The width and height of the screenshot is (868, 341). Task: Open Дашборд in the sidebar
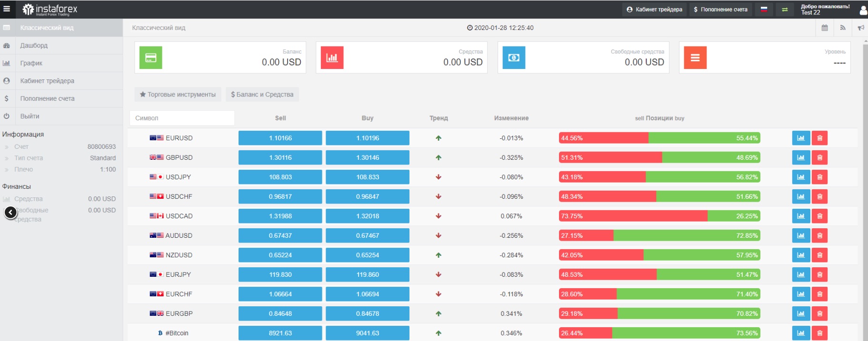point(61,46)
